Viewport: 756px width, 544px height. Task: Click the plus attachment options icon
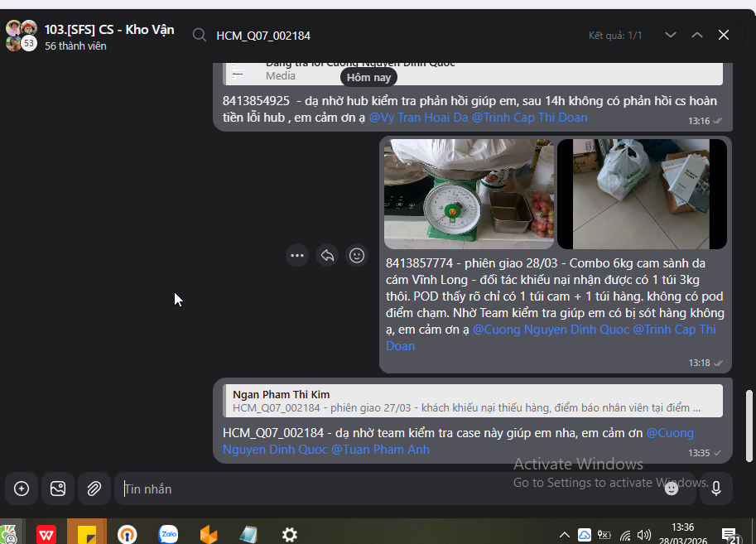[22, 489]
